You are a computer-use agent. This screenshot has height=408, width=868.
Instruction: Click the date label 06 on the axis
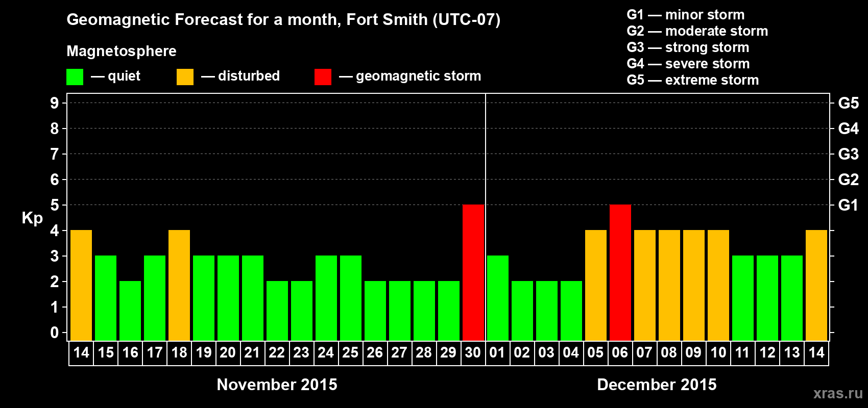pos(620,352)
